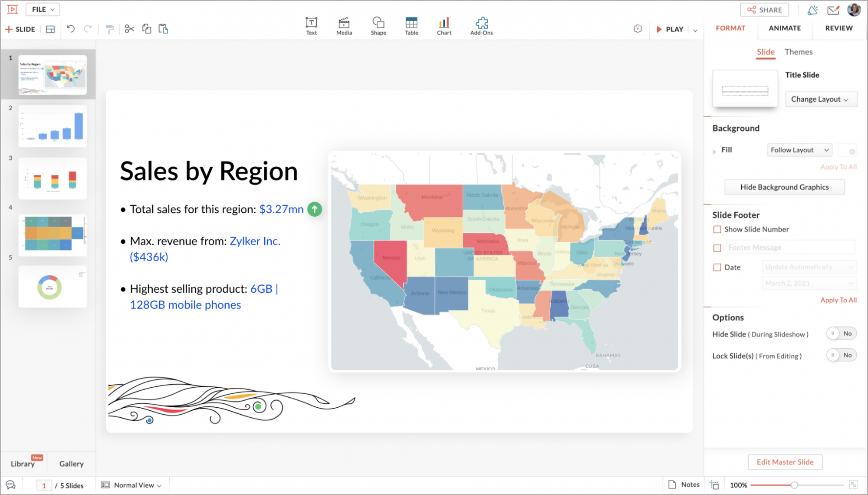Click the Undo arrow icon
The image size is (868, 495).
tap(71, 29)
